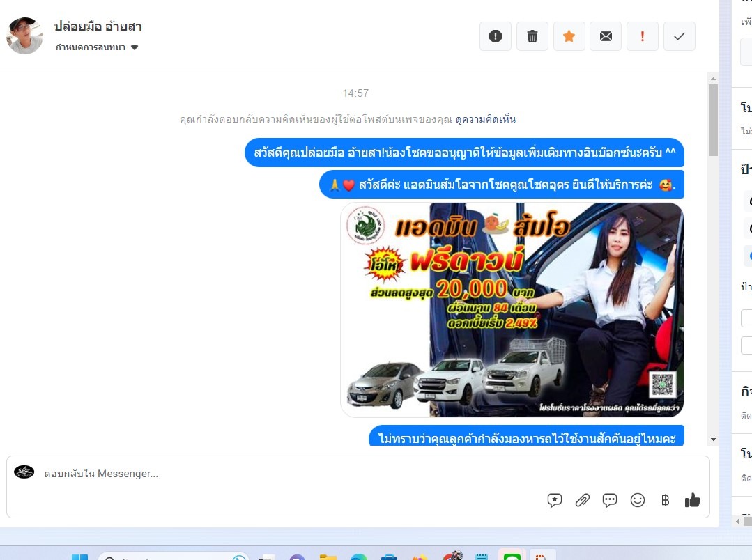Delete conversation using trash icon
The image size is (752, 560).
pos(532,37)
